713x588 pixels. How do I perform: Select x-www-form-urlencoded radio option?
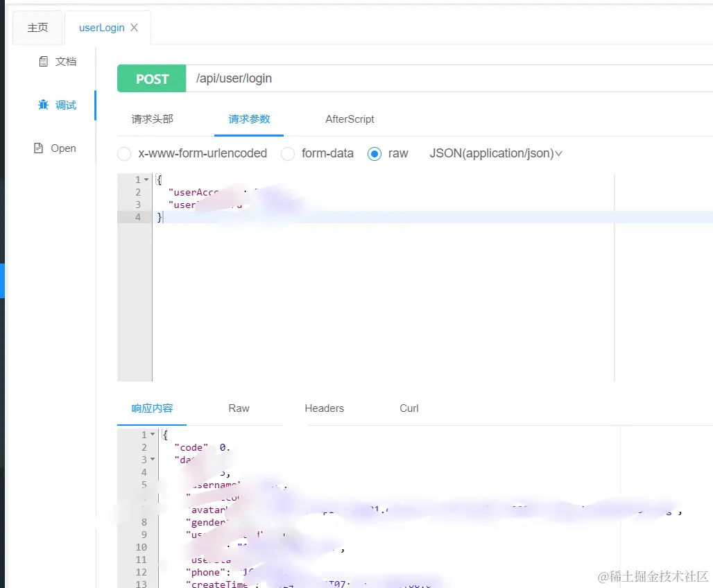124,154
